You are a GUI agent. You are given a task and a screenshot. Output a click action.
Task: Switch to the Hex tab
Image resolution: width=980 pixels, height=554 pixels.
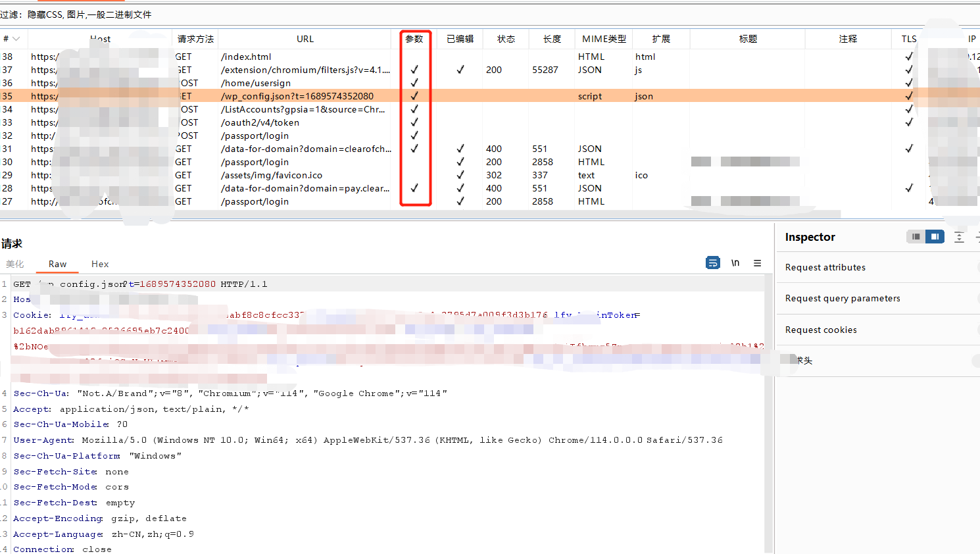click(x=100, y=264)
